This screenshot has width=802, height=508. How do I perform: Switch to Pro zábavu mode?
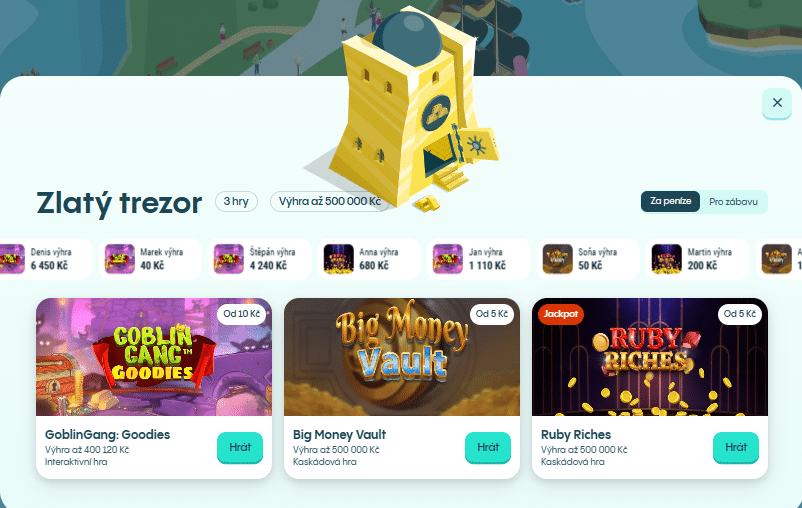(x=733, y=202)
